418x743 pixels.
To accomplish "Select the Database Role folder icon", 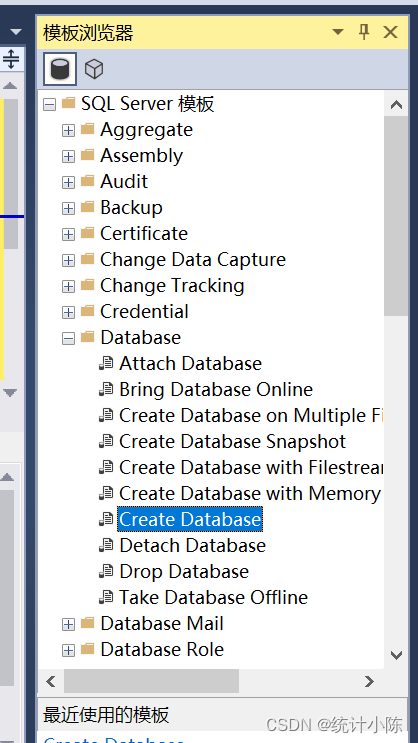I will tap(87, 649).
